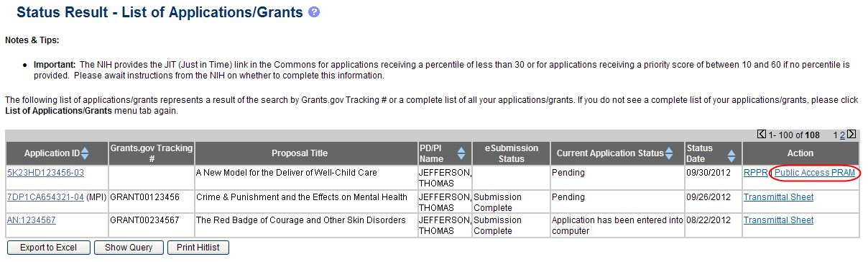Click the RPPR action link
Viewport: 868px width, 262px height.
756,173
